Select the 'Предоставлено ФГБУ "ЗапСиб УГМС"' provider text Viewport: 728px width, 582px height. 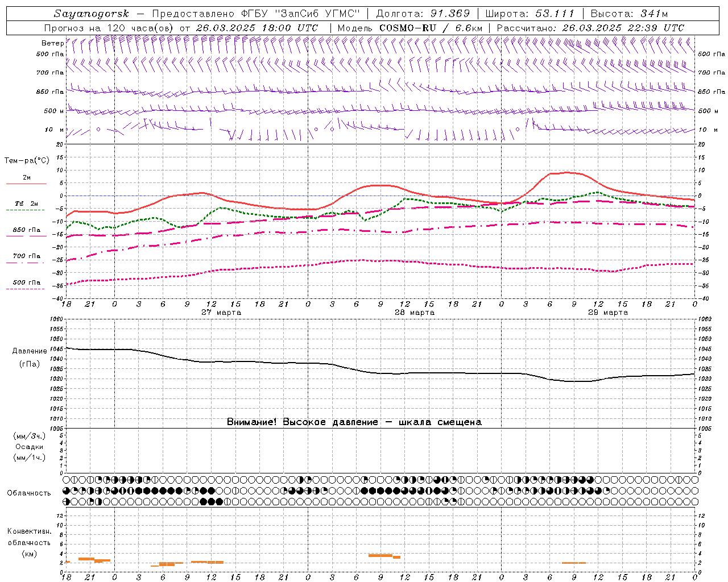(256, 14)
